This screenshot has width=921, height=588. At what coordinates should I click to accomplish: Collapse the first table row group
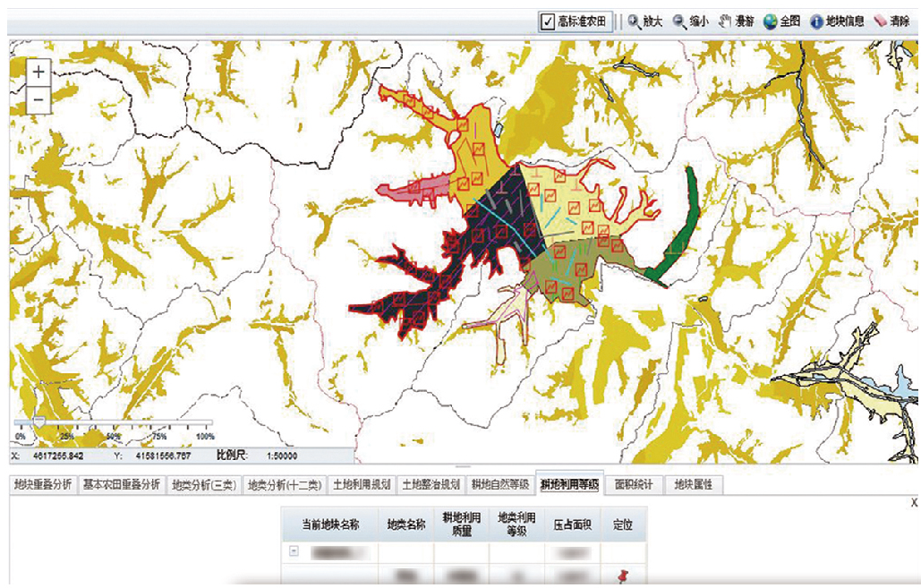[294, 552]
